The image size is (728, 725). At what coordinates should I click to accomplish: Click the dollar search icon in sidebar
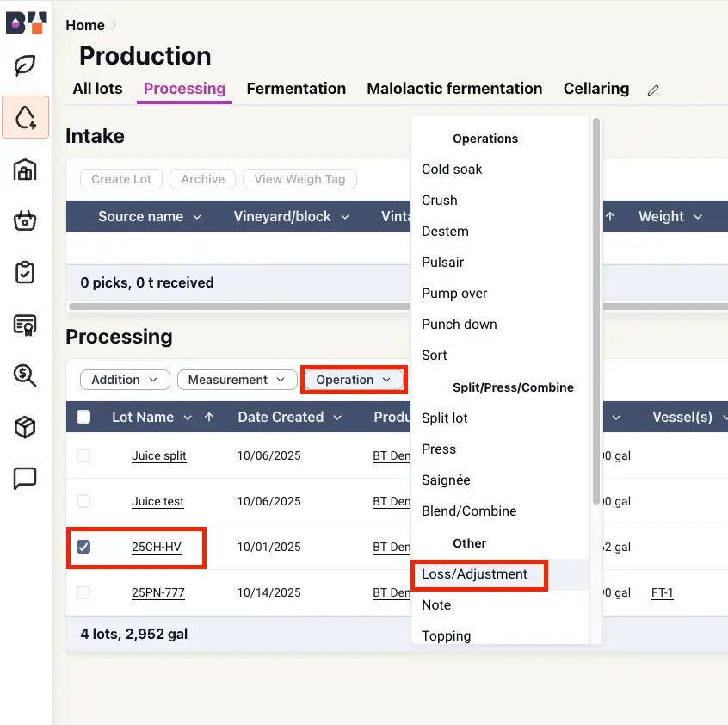[25, 375]
